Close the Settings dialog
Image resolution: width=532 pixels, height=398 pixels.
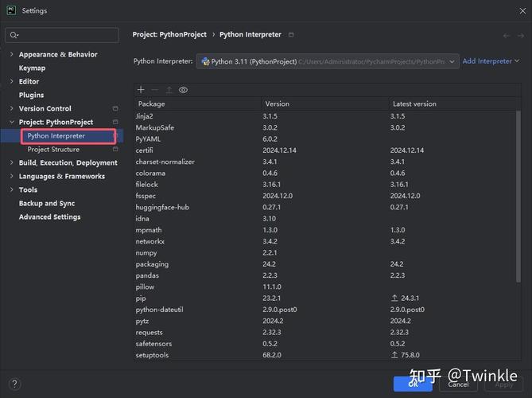(522, 11)
